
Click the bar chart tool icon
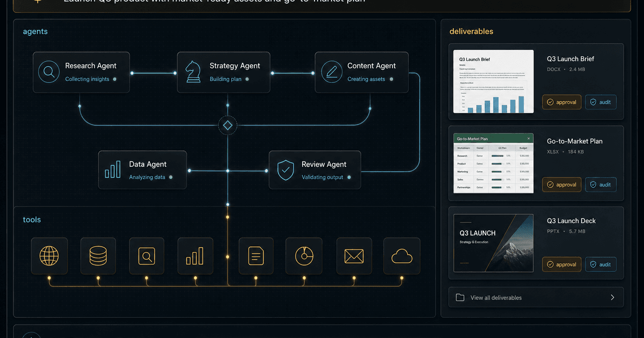pos(195,256)
